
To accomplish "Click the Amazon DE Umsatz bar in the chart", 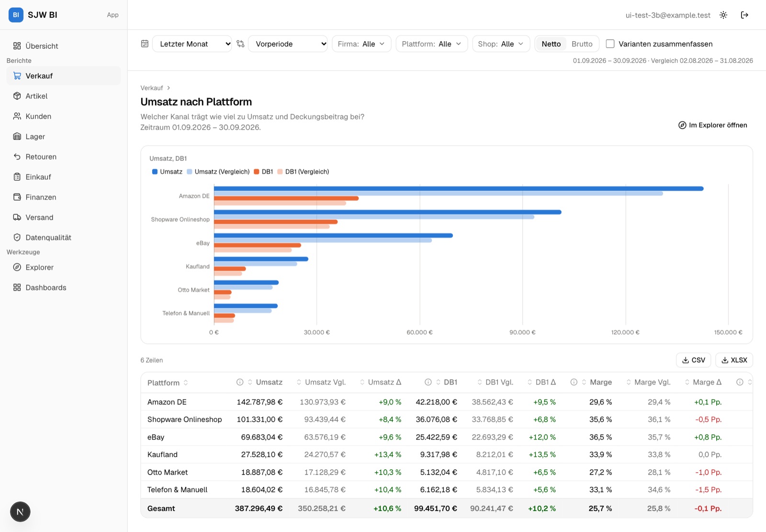I will (459, 189).
